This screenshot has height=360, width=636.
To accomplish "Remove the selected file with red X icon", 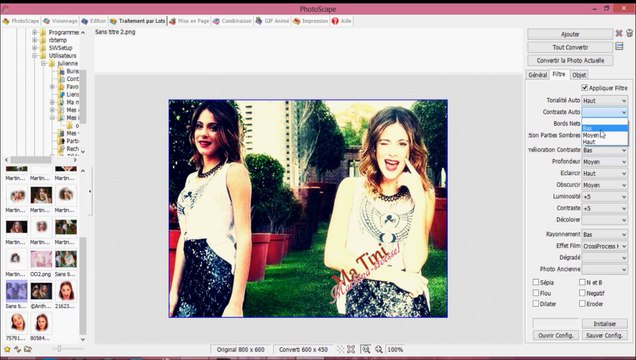I will click(619, 33).
